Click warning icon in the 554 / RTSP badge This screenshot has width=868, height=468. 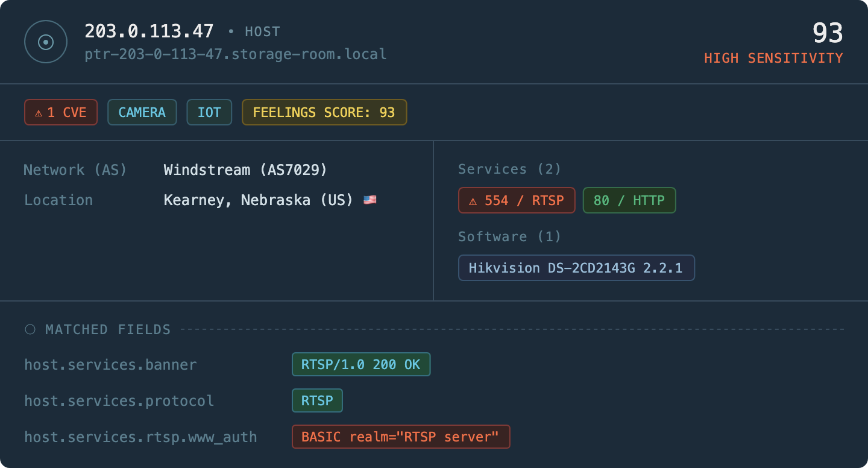click(x=473, y=201)
